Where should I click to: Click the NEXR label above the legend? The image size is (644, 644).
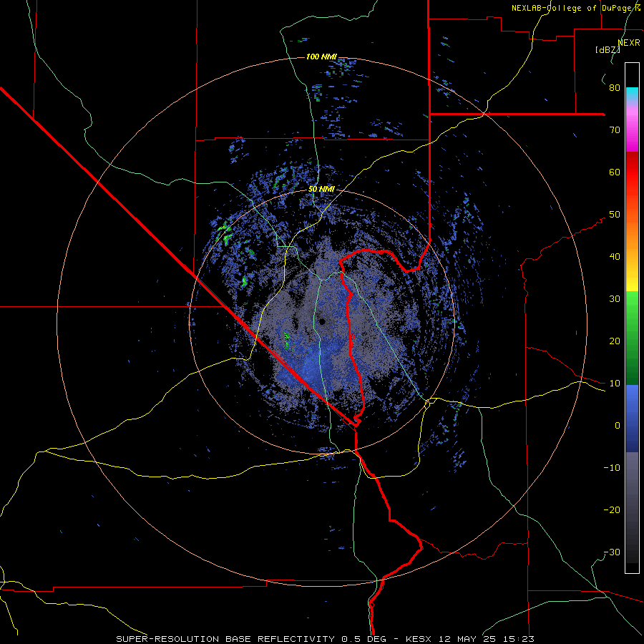coord(629,43)
